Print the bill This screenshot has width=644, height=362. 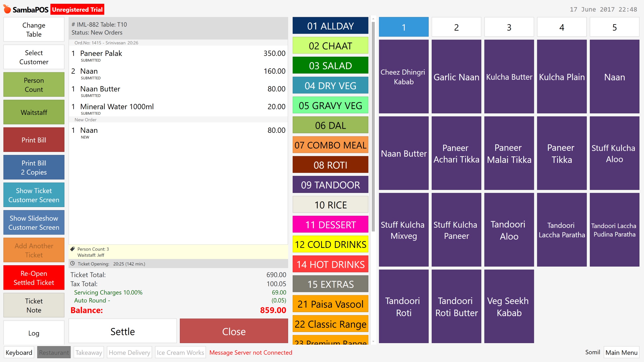click(x=33, y=140)
